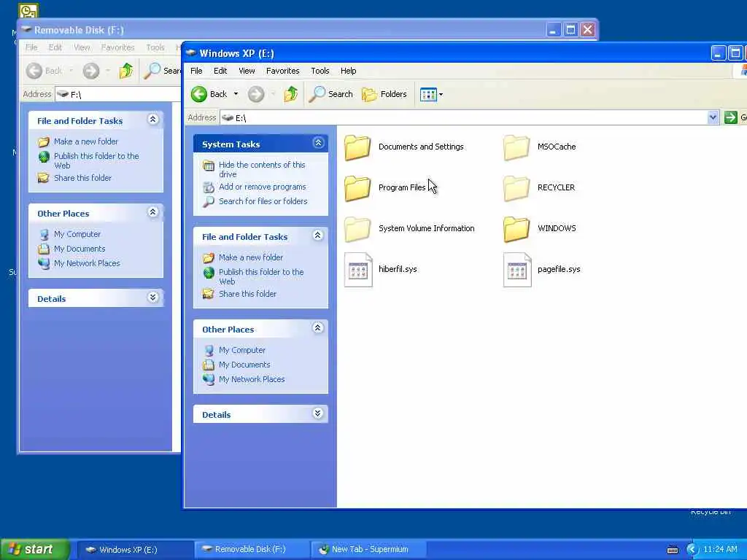The height and width of the screenshot is (560, 747).
Task: Click Publish this folder to the Web in E: window
Action: tap(261, 276)
